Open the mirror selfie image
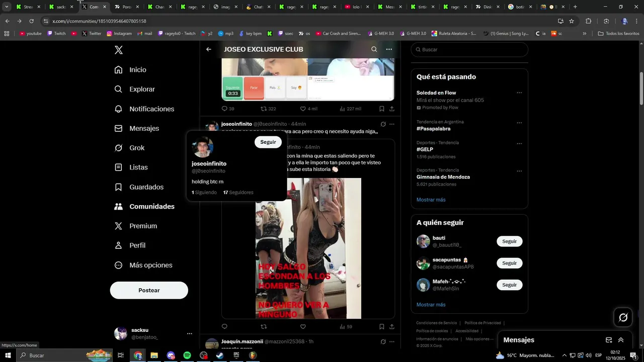Screen dimensions: 644x362 (x=308, y=248)
